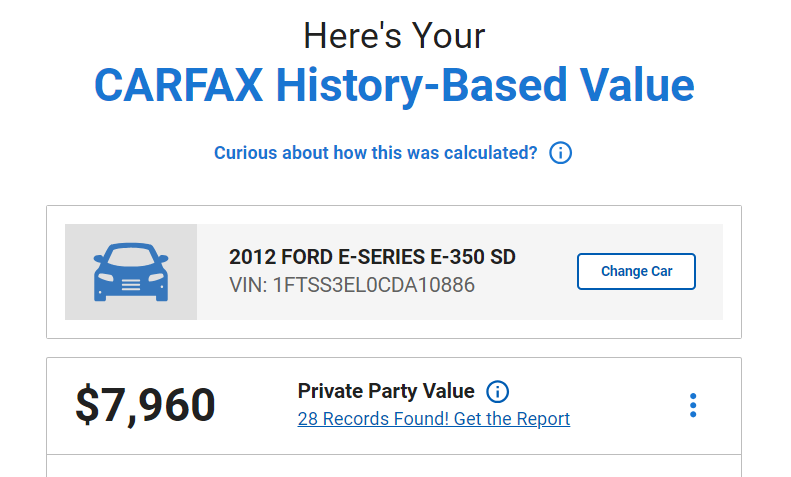This screenshot has width=791, height=477.
Task: Click the blue car icon
Action: click(x=131, y=272)
